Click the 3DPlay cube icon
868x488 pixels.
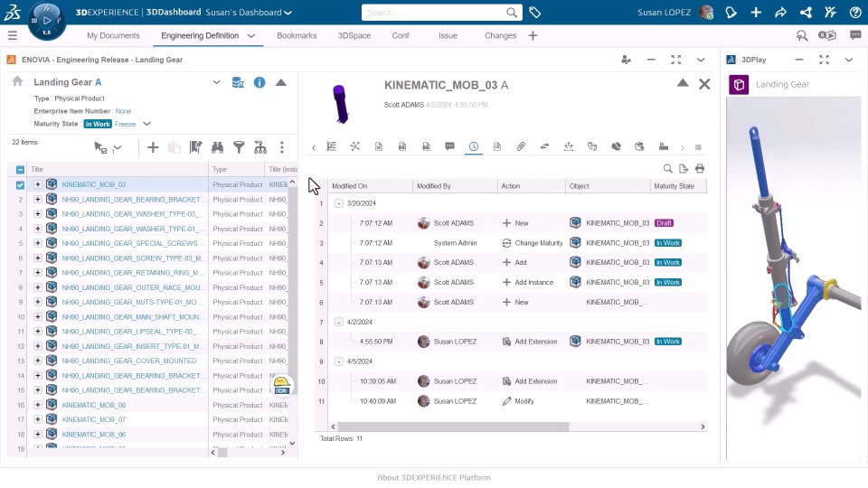coord(739,85)
